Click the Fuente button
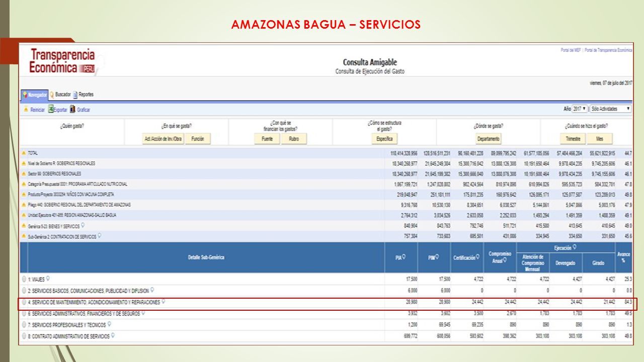 (267, 139)
